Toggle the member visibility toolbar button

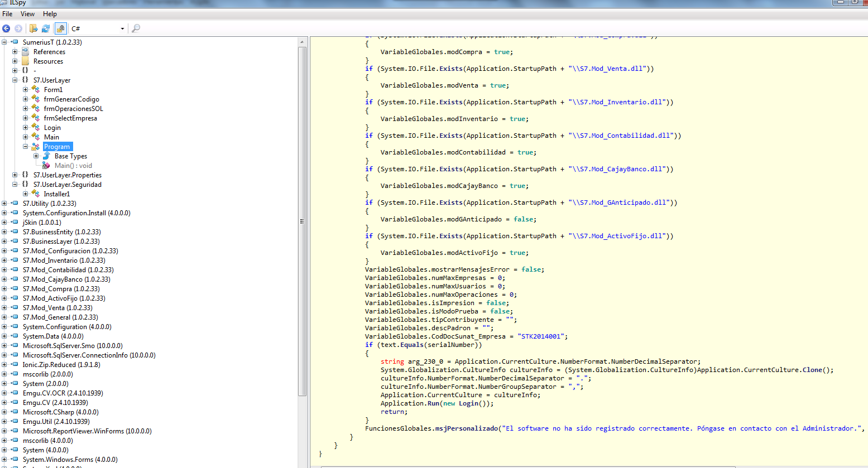60,28
